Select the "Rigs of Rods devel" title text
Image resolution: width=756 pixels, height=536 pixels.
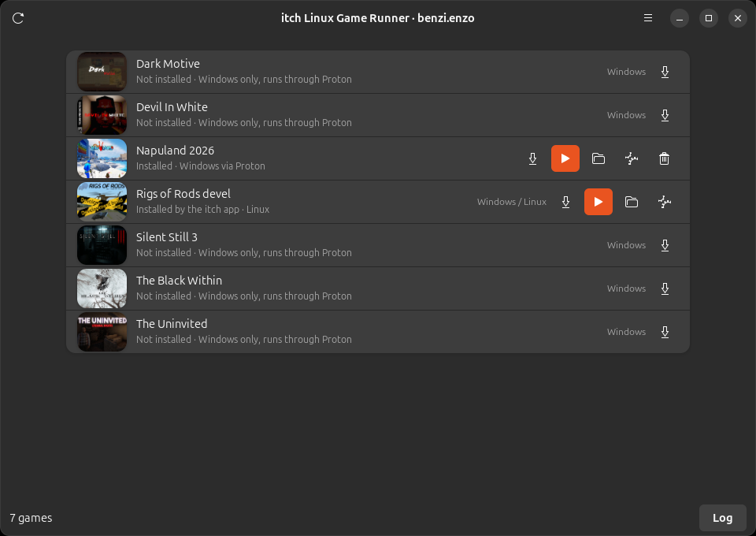(183, 194)
